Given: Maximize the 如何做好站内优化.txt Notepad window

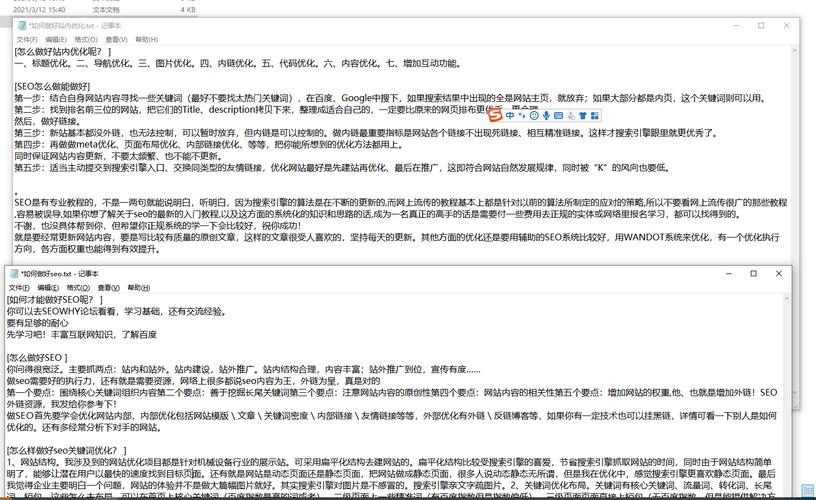Looking at the screenshot, I should click(x=761, y=25).
